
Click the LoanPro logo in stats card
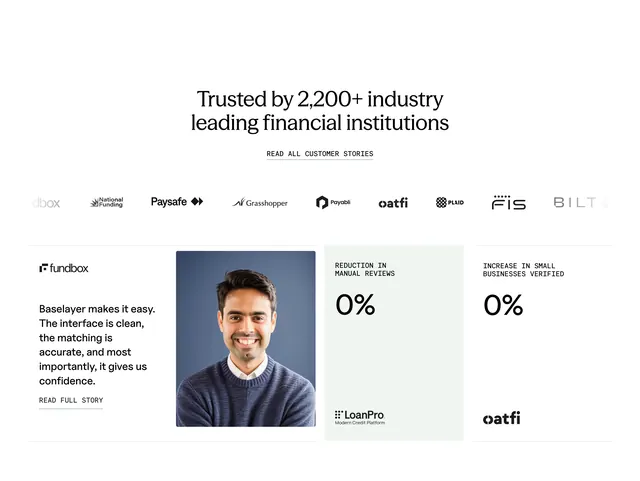[360, 417]
